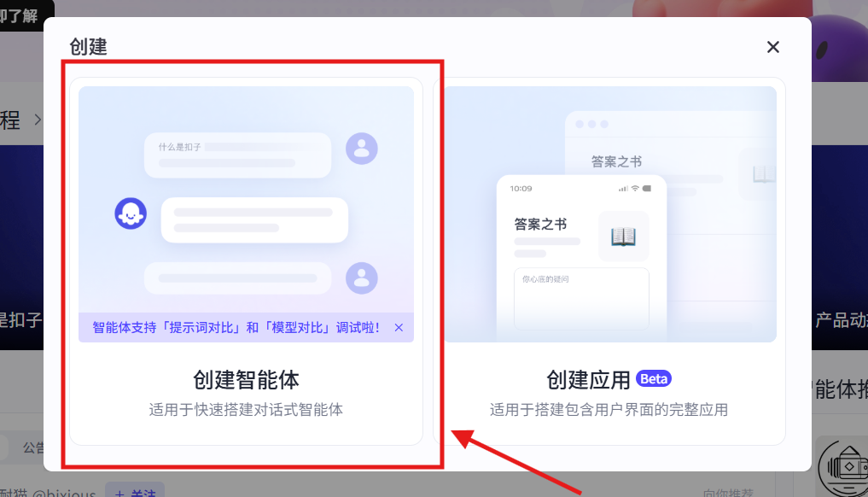This screenshot has height=497, width=868.
Task: Click text 适用于搭建包含用户界面的完整应用
Action: 609,410
